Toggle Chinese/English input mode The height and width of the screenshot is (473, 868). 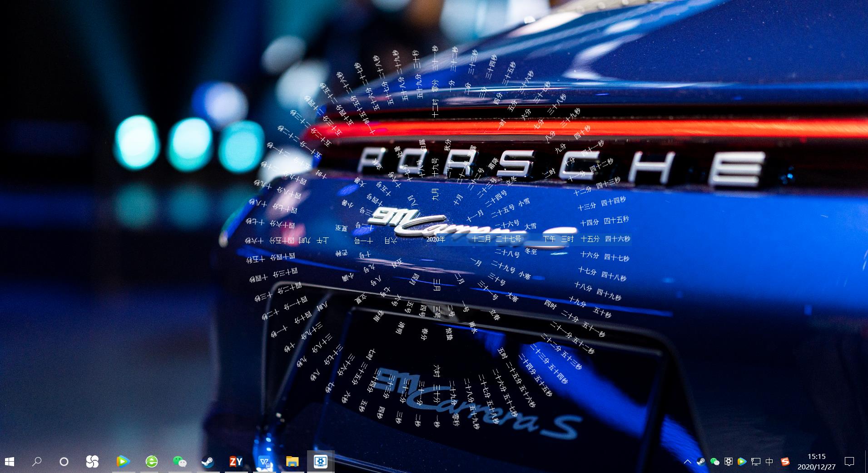pyautogui.click(x=769, y=462)
